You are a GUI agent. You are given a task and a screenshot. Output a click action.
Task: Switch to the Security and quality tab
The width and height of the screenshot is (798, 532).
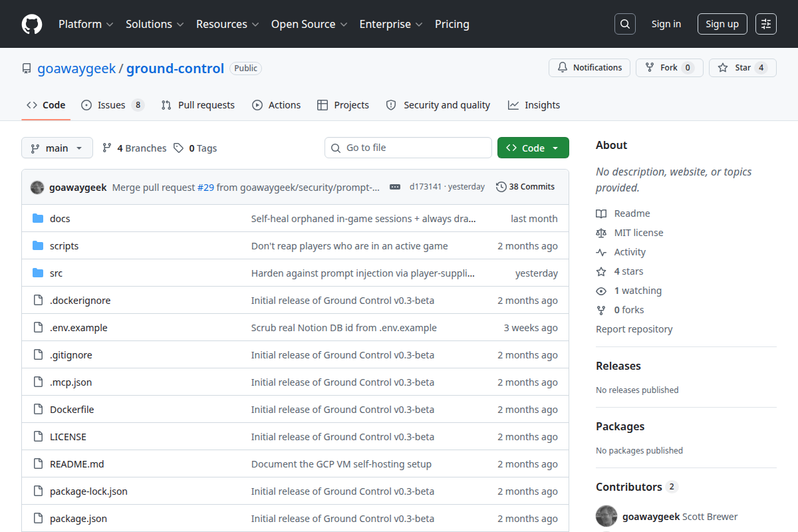pyautogui.click(x=438, y=105)
